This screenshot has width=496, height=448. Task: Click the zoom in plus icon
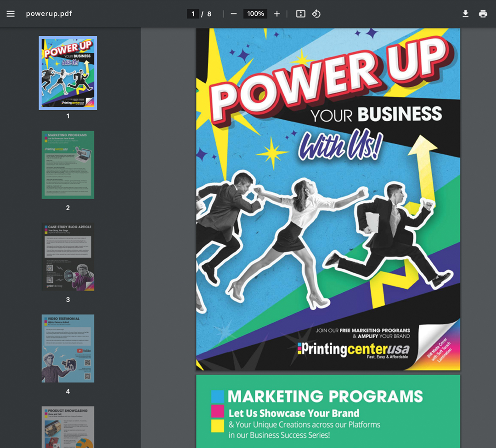click(277, 14)
